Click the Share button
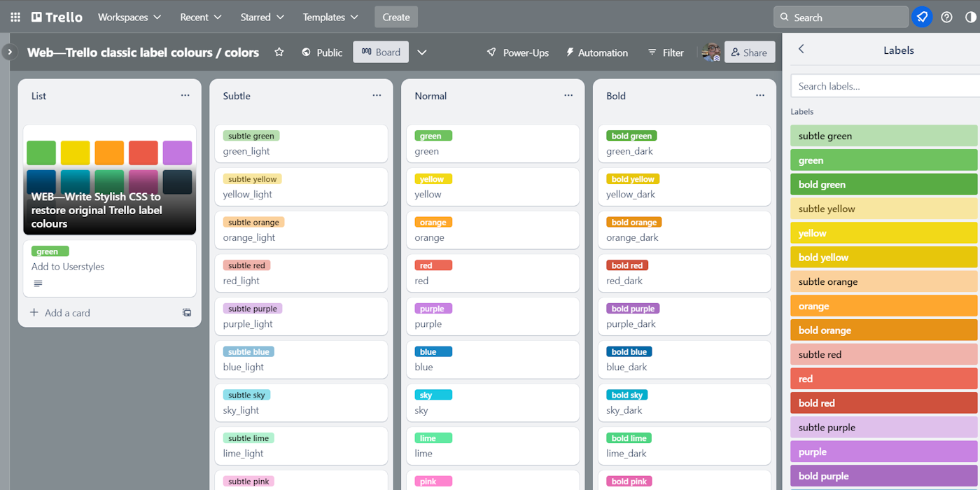 pos(749,52)
